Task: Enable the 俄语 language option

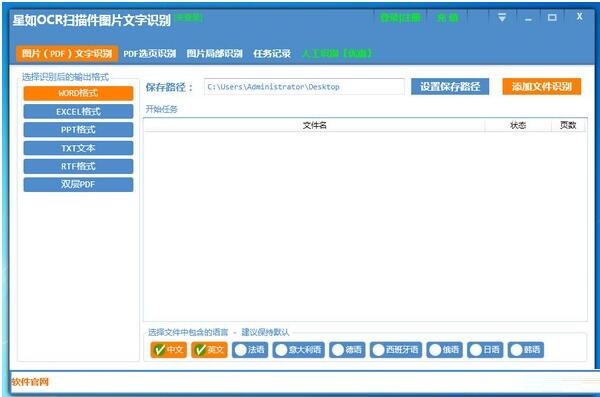Action: point(445,350)
